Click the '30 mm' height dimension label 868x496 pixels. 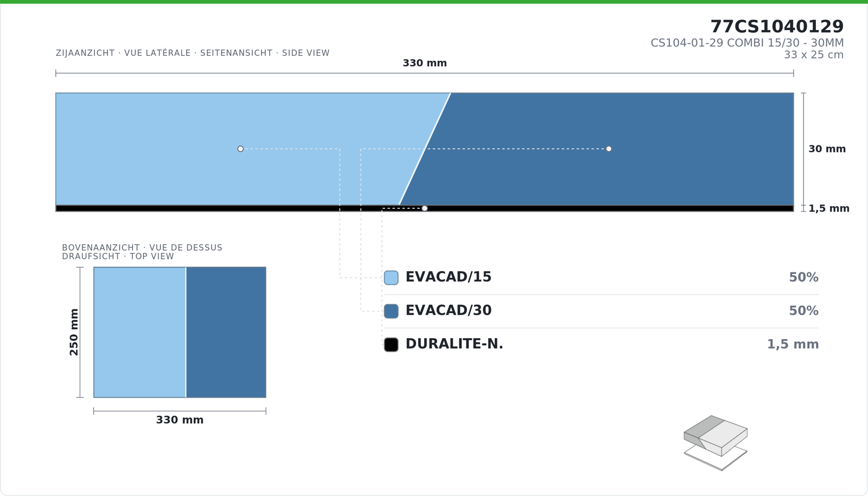[827, 149]
